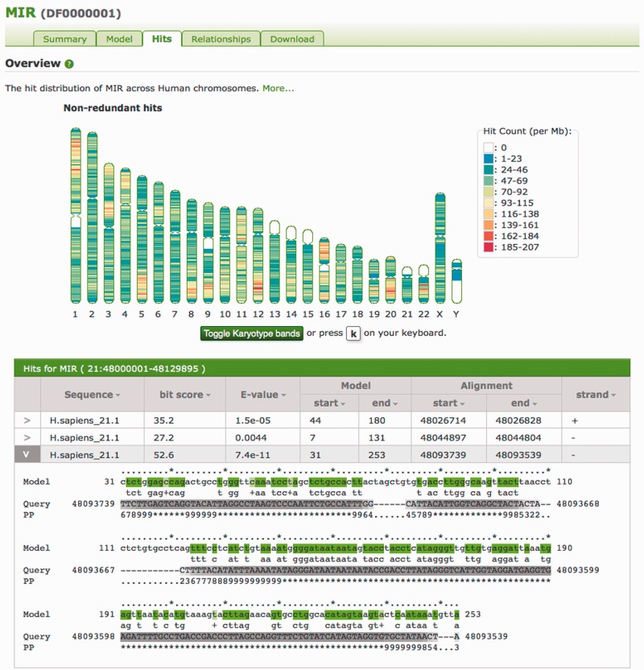Sort table by strand column
644x670 pixels.
pos(596,395)
